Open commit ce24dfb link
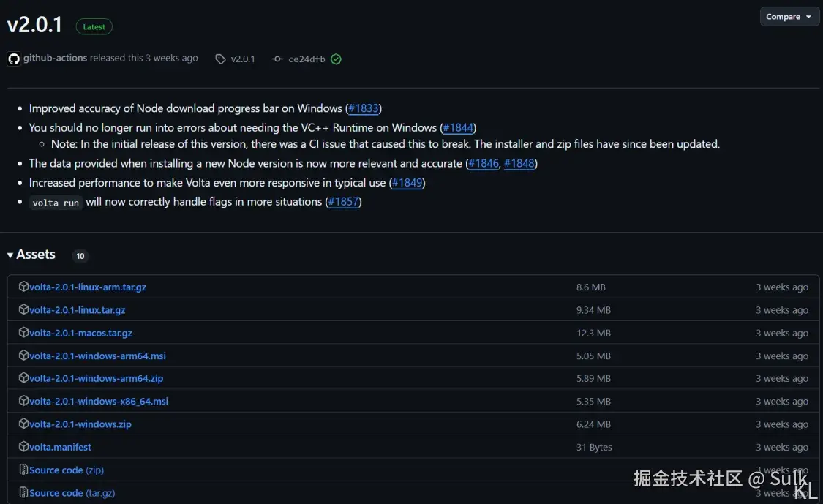Viewport: 823px width, 504px height. pyautogui.click(x=307, y=59)
